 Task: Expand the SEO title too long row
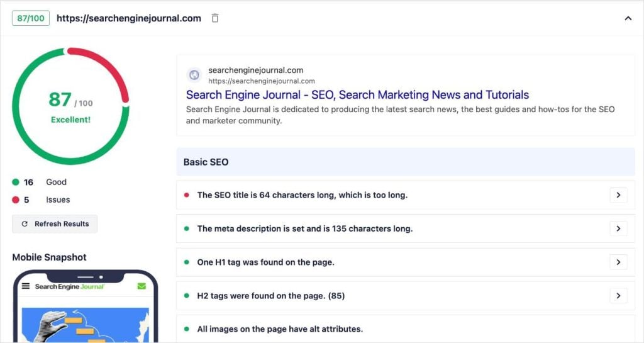618,195
